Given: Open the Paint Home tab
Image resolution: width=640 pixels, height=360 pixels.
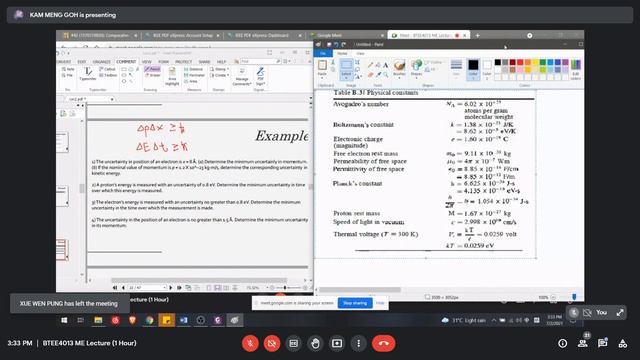Looking at the screenshot, I should point(342,53).
